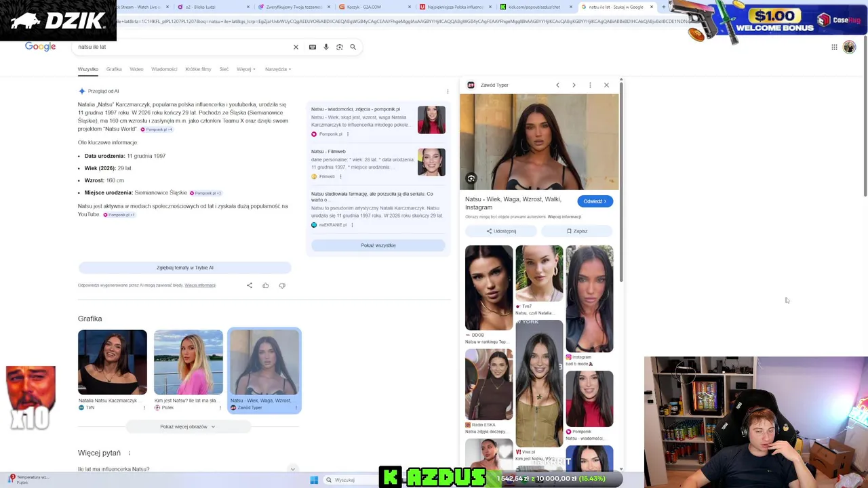This screenshot has height=488, width=868.
Task: Close the image preview panel
Action: (x=606, y=85)
